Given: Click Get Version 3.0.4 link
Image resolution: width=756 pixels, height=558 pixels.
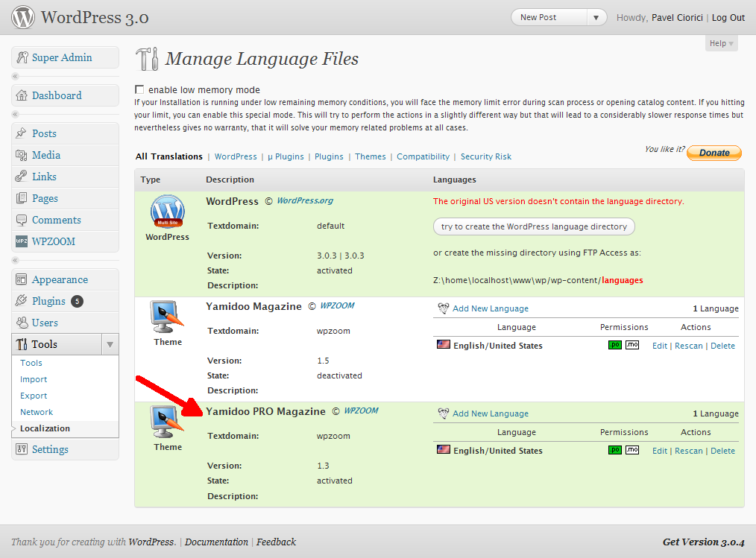Looking at the screenshot, I should coord(704,542).
